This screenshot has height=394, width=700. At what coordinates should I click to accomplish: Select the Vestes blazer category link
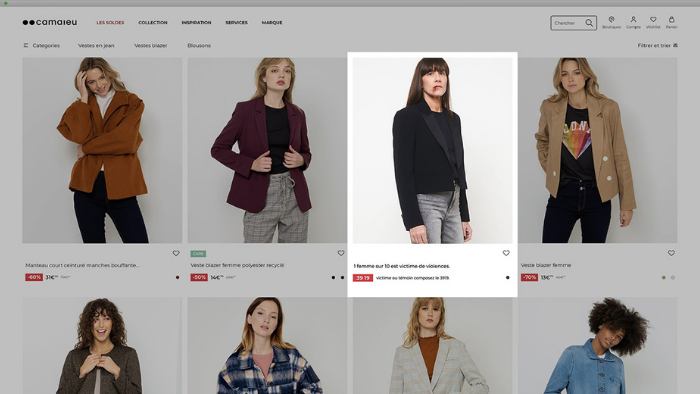[x=151, y=46]
